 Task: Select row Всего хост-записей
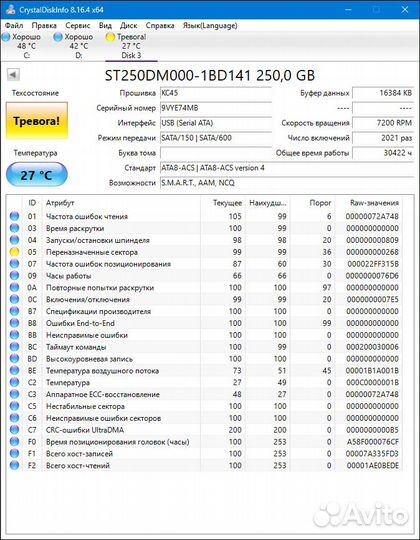[205, 454]
